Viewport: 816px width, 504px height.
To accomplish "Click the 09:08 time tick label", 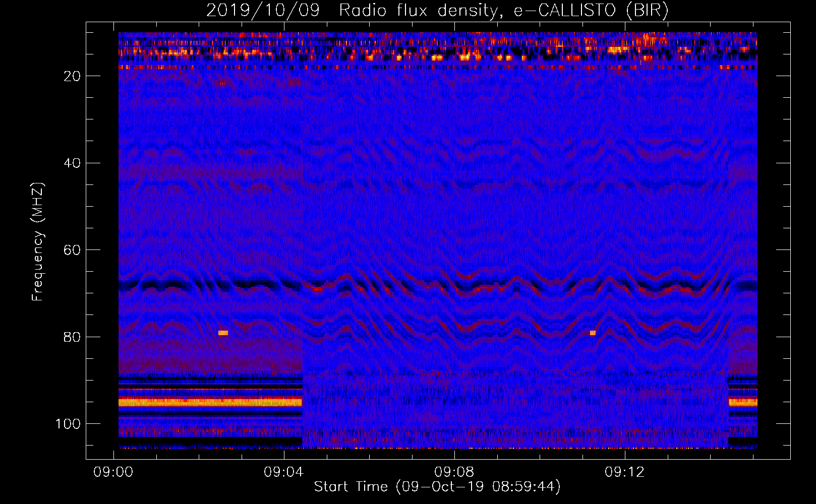I will 454,472.
